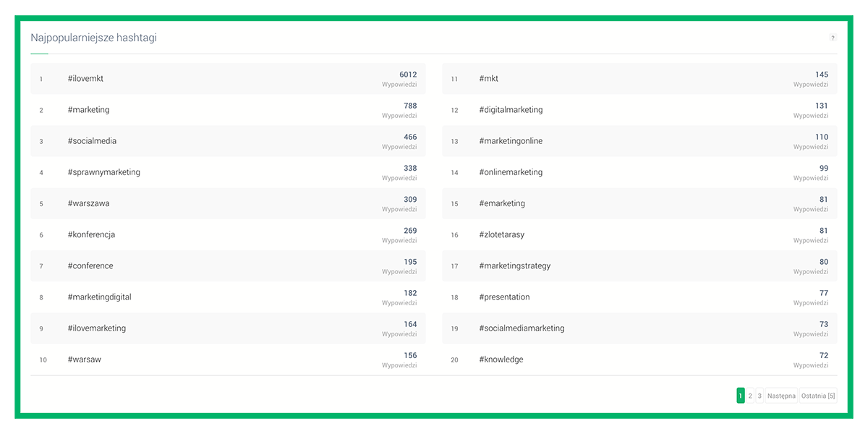Click the 269 mentions count
868x434 pixels.
click(x=410, y=231)
